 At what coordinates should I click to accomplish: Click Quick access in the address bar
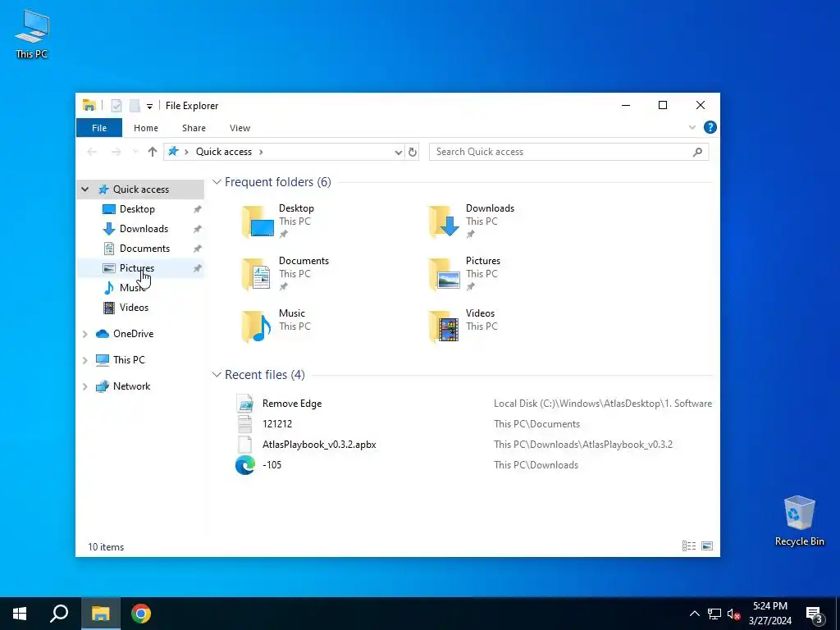223,152
